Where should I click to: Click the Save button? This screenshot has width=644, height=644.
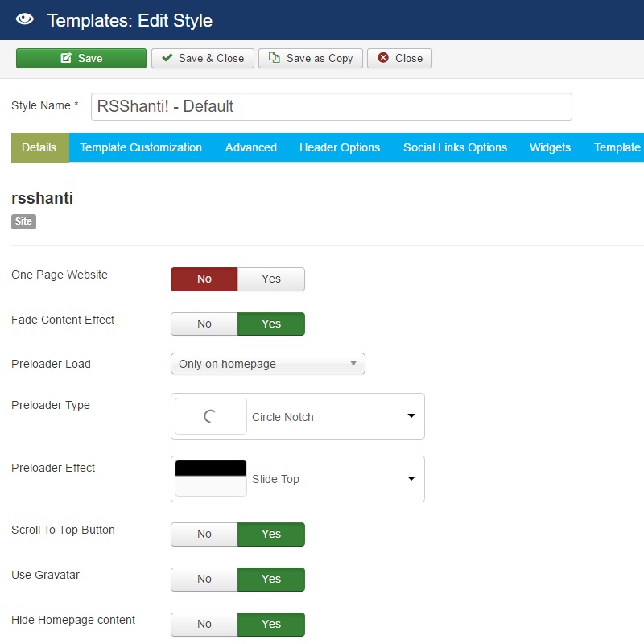point(81,58)
